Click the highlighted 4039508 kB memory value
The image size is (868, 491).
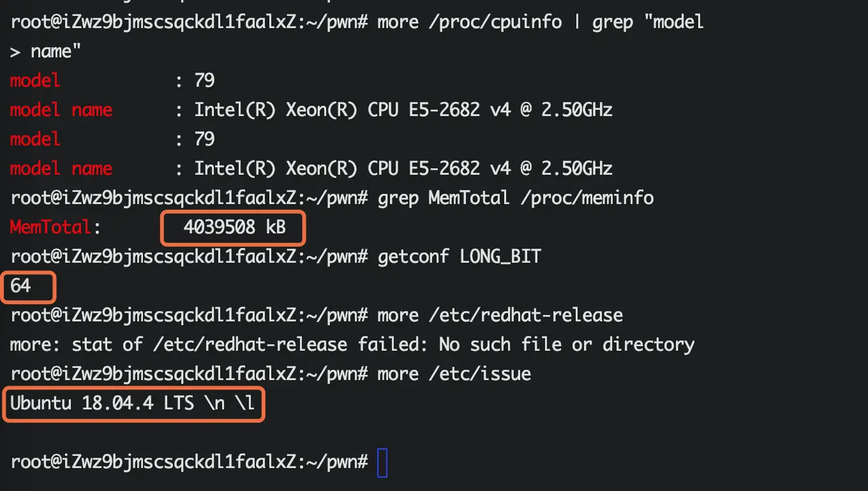tap(234, 227)
